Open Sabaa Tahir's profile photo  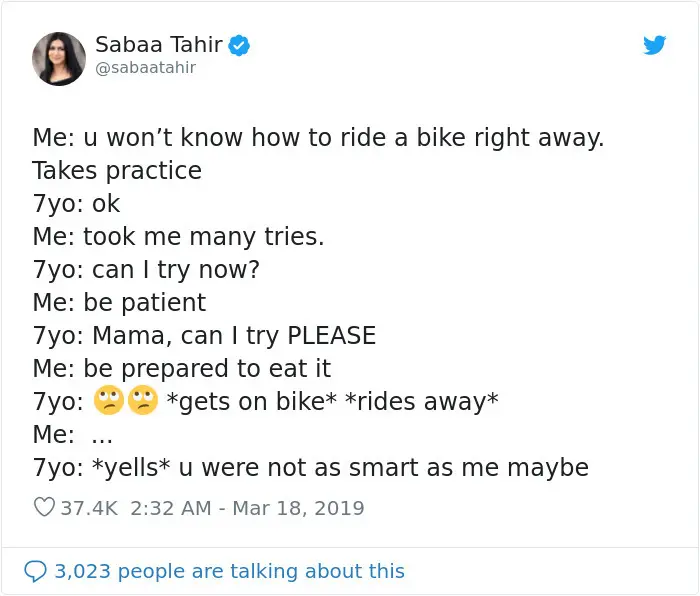(58, 58)
